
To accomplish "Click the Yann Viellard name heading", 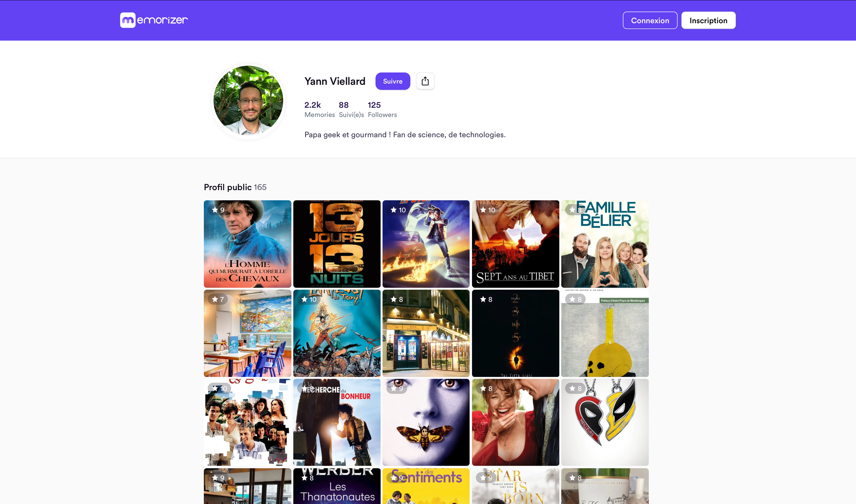I will point(335,81).
